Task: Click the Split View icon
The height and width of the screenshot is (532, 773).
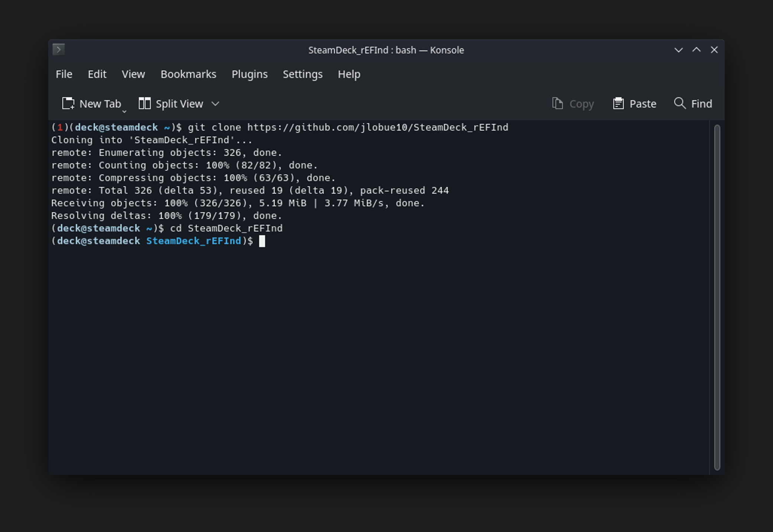Action: point(144,104)
